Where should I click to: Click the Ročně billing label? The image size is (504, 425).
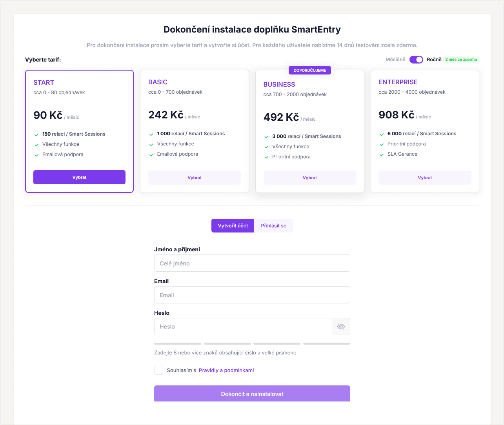(x=434, y=60)
